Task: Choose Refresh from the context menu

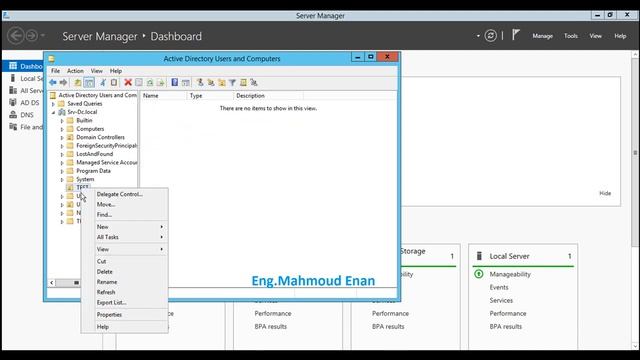Action: click(130, 292)
